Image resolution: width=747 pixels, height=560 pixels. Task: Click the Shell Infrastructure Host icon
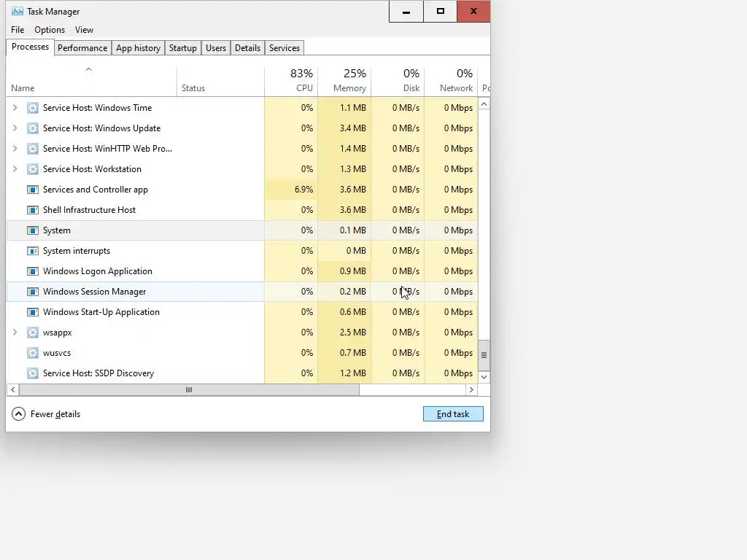click(32, 210)
